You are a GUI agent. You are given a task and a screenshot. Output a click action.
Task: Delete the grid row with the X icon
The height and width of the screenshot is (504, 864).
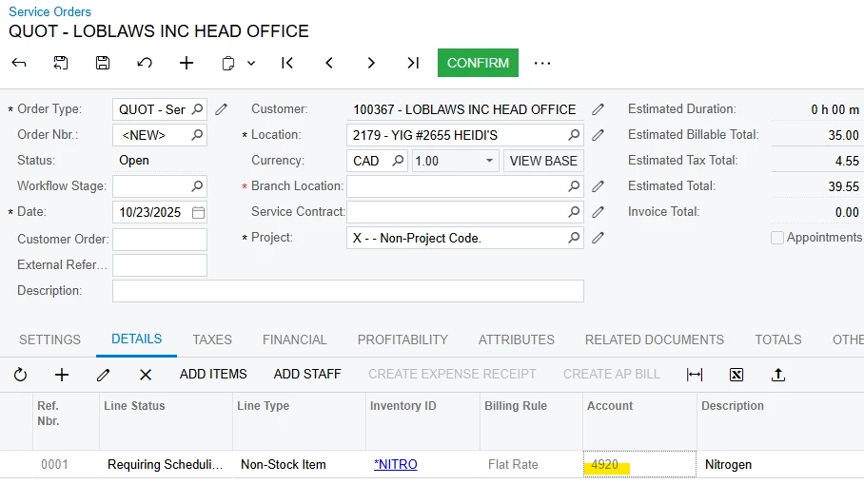[146, 375]
